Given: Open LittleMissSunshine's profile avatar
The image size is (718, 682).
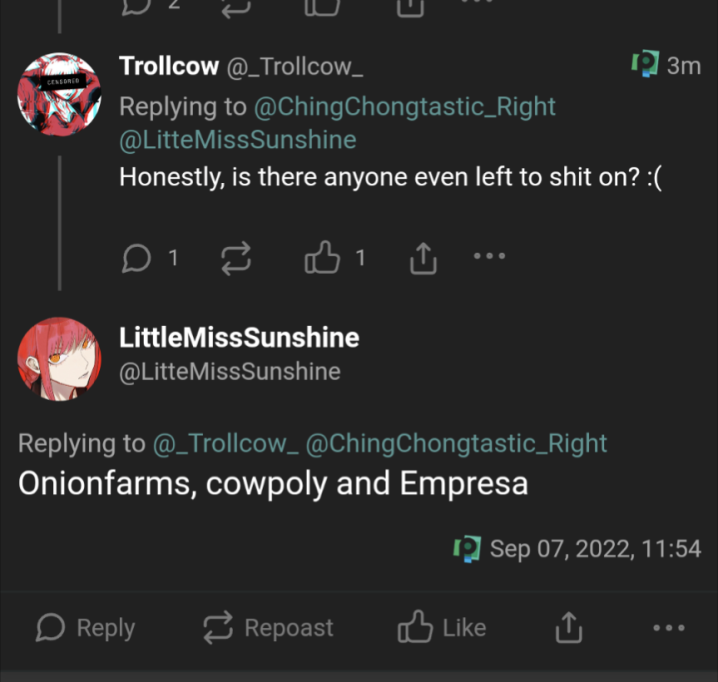Looking at the screenshot, I should 60,359.
